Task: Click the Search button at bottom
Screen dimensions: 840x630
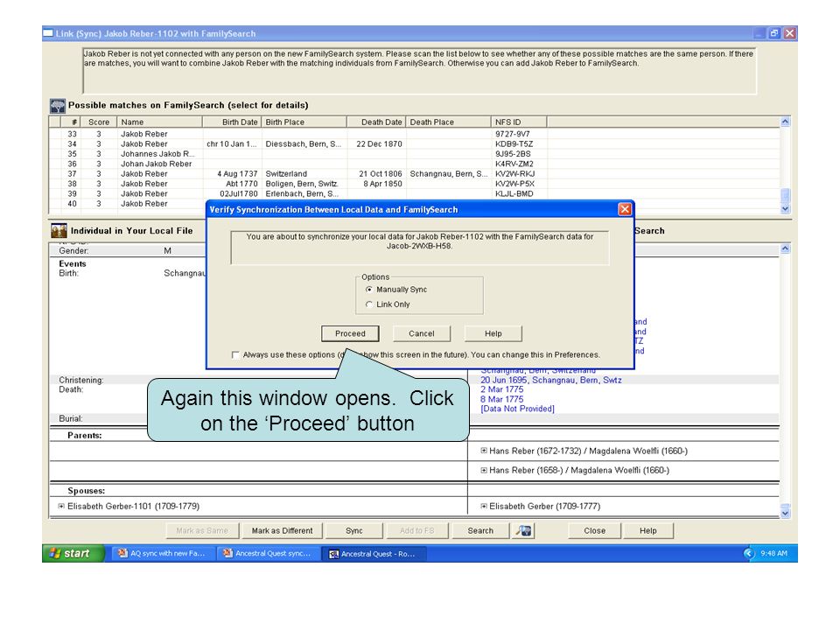Action: click(x=480, y=531)
